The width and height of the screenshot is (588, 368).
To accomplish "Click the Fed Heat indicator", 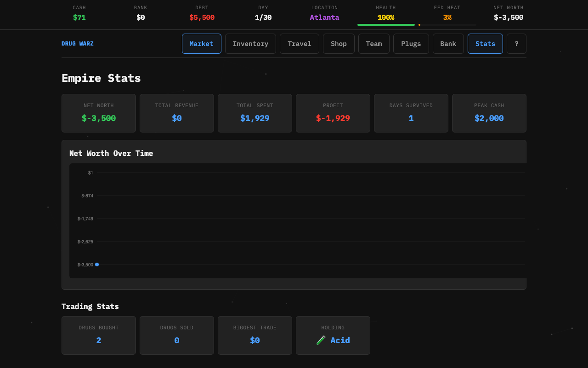I will coord(447,17).
